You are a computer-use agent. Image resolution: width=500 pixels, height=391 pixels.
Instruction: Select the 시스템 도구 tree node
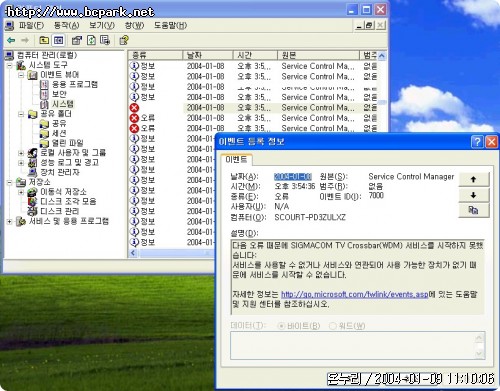48,65
